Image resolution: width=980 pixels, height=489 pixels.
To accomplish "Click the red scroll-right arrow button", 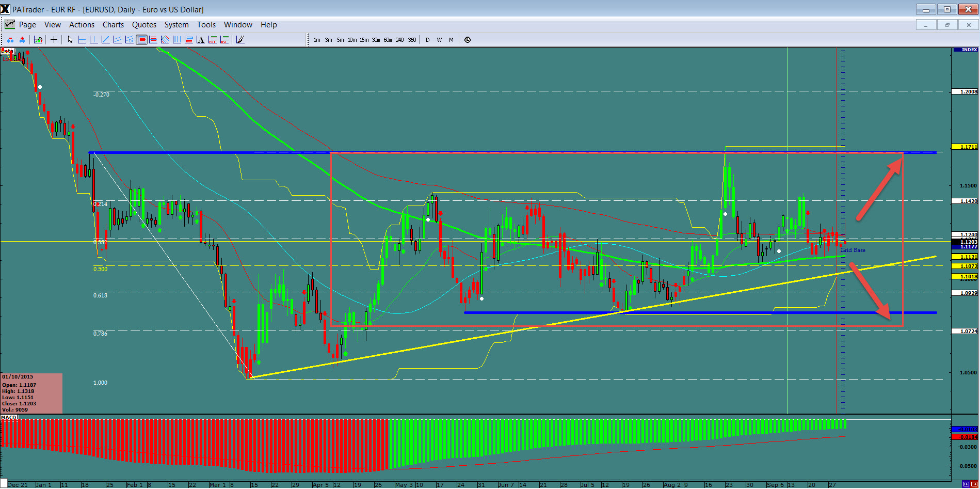I will (974, 484).
